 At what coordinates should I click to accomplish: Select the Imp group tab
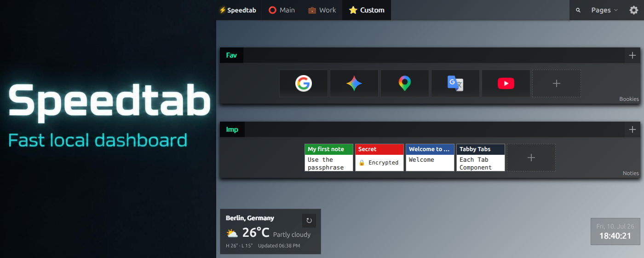232,129
